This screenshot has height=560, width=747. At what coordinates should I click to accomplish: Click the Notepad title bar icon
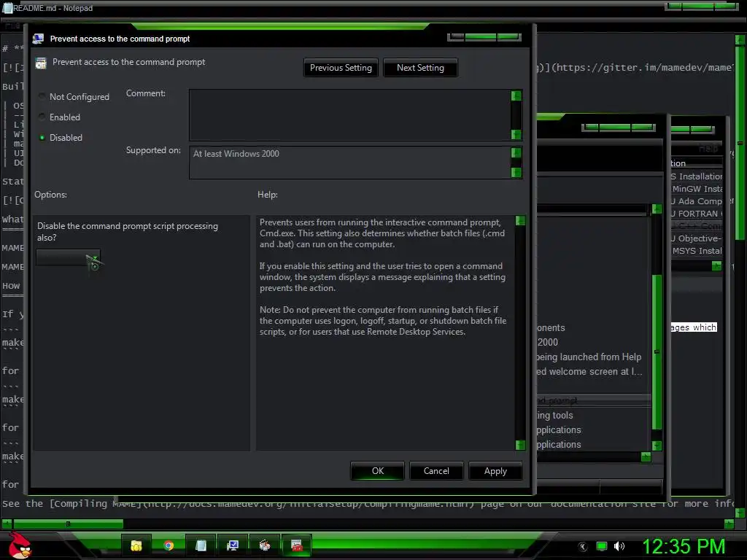tap(7, 8)
